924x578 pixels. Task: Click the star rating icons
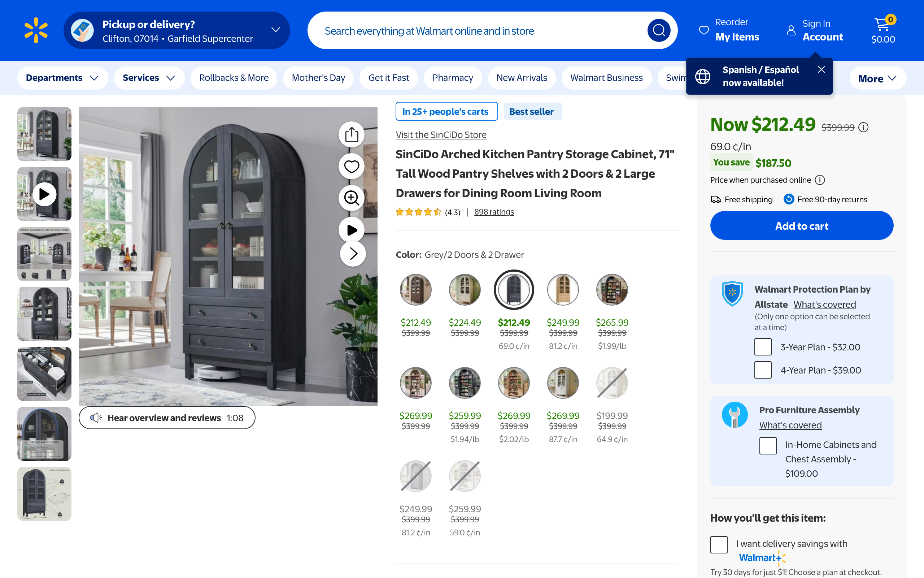[418, 212]
